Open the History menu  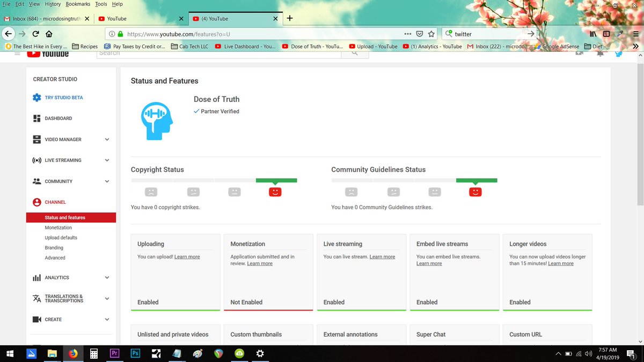click(53, 4)
